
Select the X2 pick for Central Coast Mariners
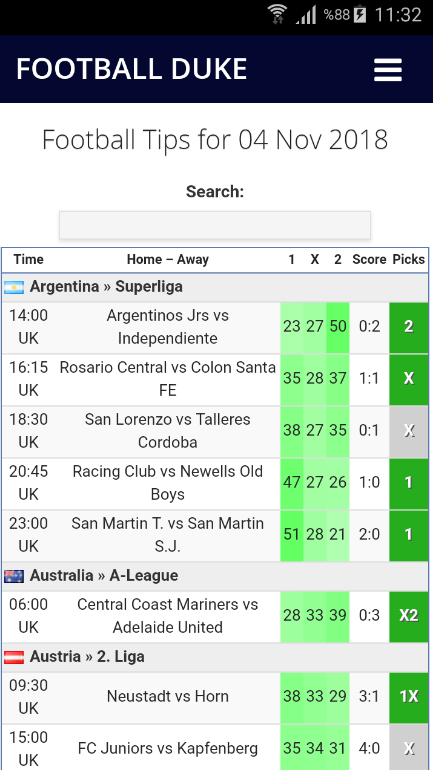[408, 616]
